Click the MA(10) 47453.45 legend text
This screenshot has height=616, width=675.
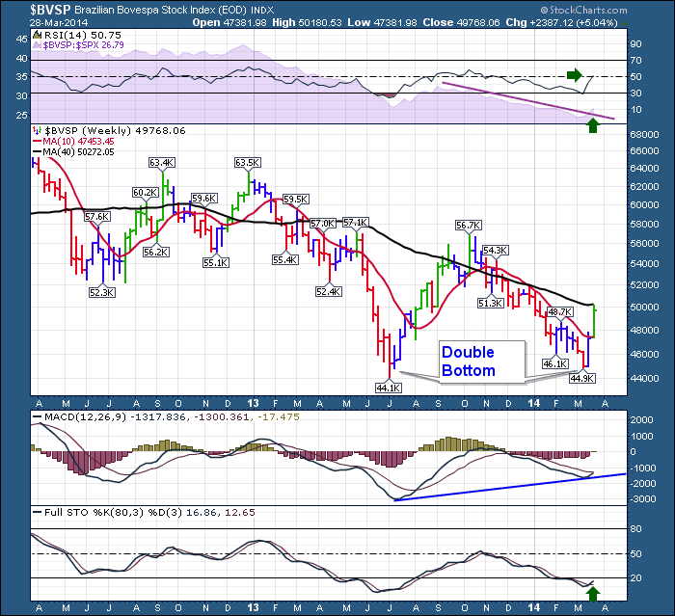78,141
